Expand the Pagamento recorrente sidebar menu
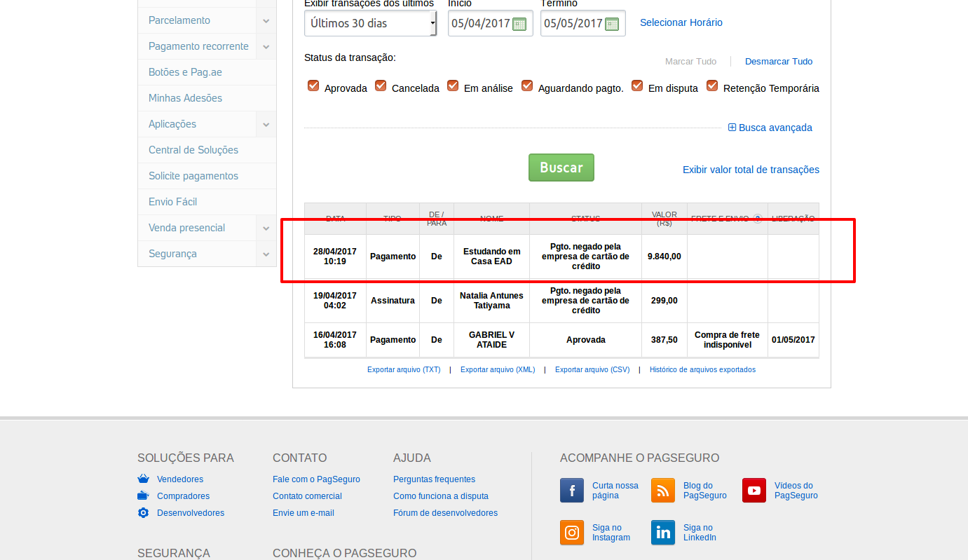 (266, 47)
